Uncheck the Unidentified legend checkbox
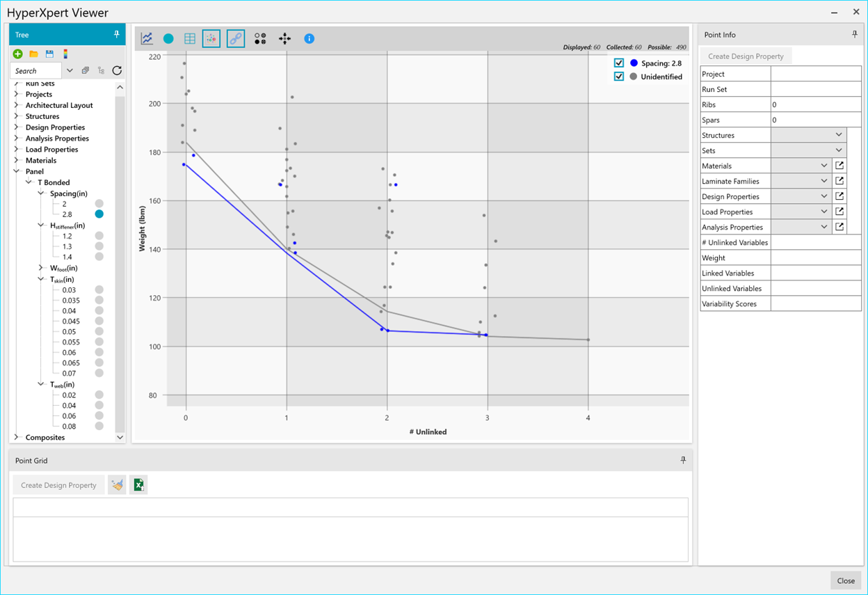 619,77
